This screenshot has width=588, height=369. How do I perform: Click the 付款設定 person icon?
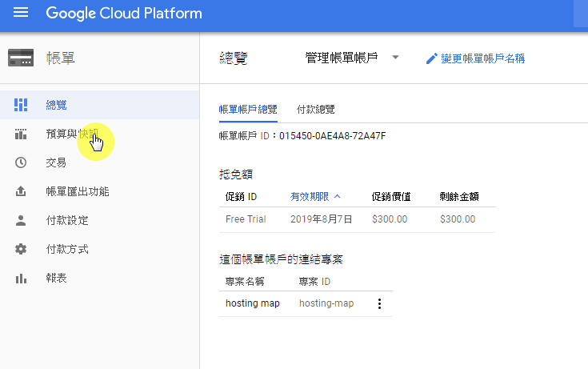pos(21,220)
